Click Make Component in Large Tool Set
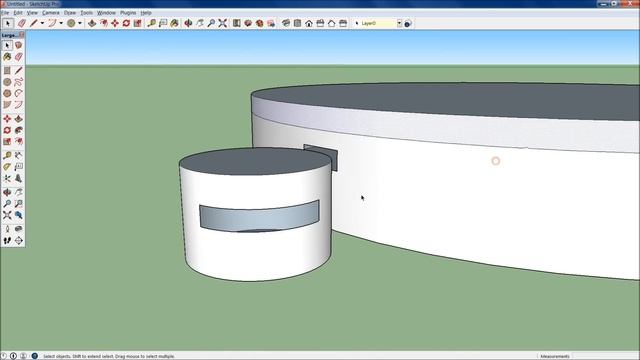640x360 pixels. 18,45
